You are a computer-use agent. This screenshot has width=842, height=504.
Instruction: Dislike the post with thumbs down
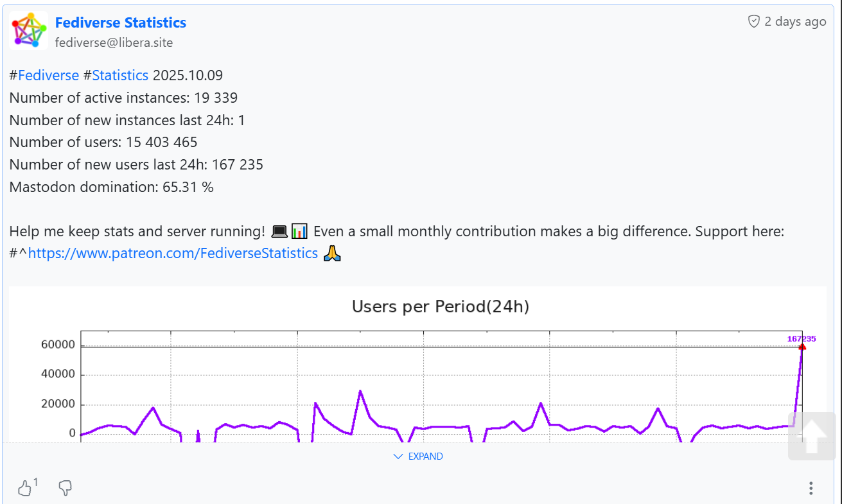click(65, 489)
